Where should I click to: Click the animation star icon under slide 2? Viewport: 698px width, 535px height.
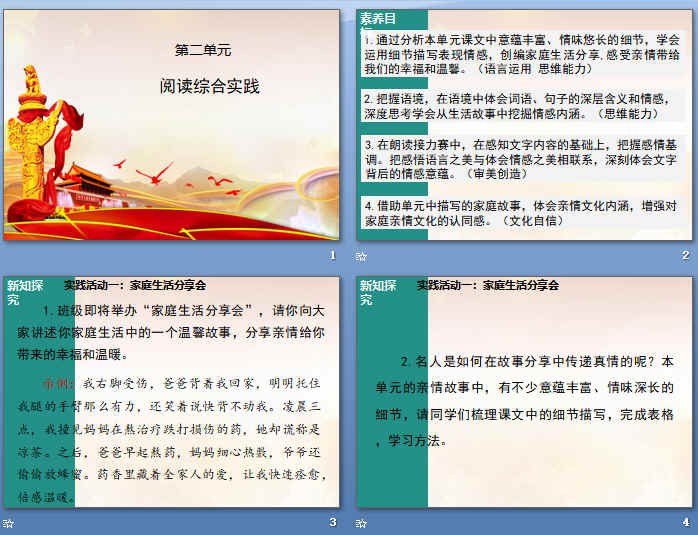coord(362,256)
